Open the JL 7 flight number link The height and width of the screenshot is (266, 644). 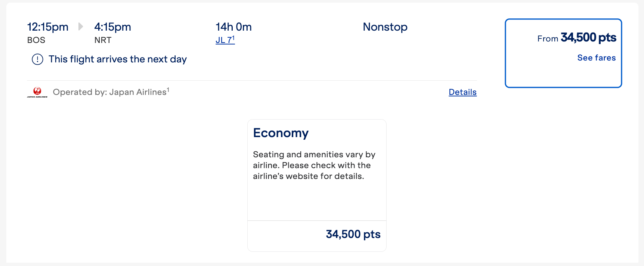pos(224,40)
